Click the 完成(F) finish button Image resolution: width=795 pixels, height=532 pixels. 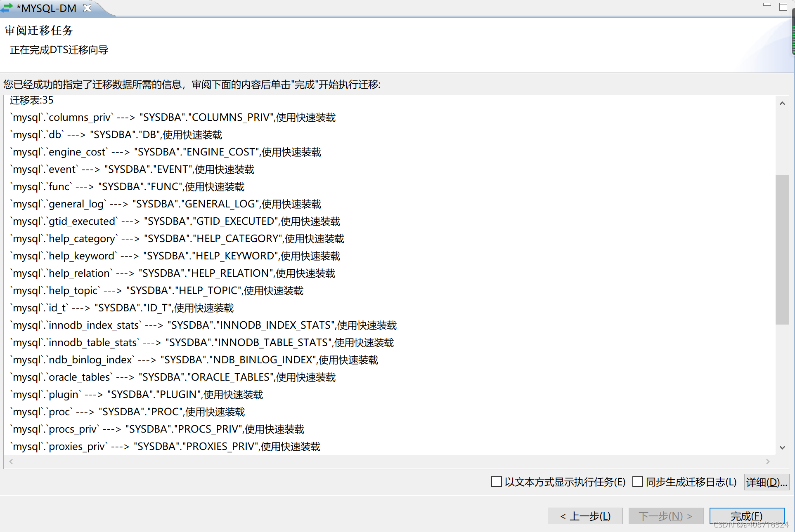point(747,516)
